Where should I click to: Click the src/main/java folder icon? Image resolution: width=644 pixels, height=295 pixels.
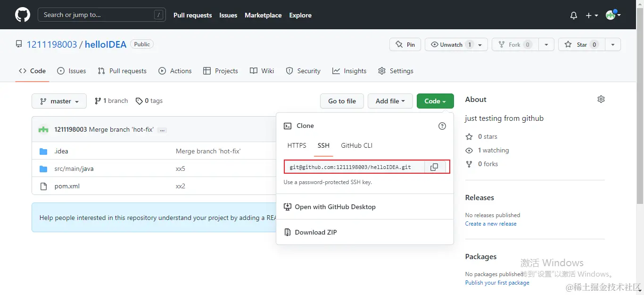pyautogui.click(x=43, y=169)
